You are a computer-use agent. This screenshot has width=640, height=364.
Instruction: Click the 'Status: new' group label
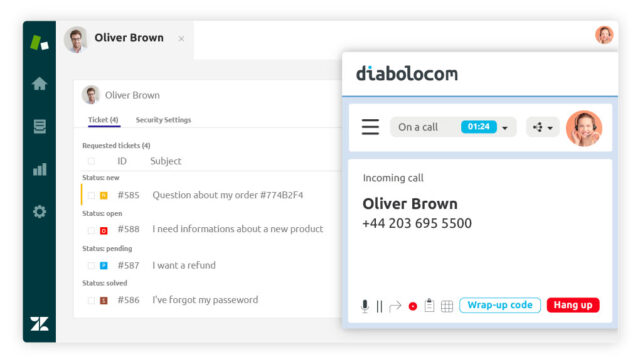point(101,178)
